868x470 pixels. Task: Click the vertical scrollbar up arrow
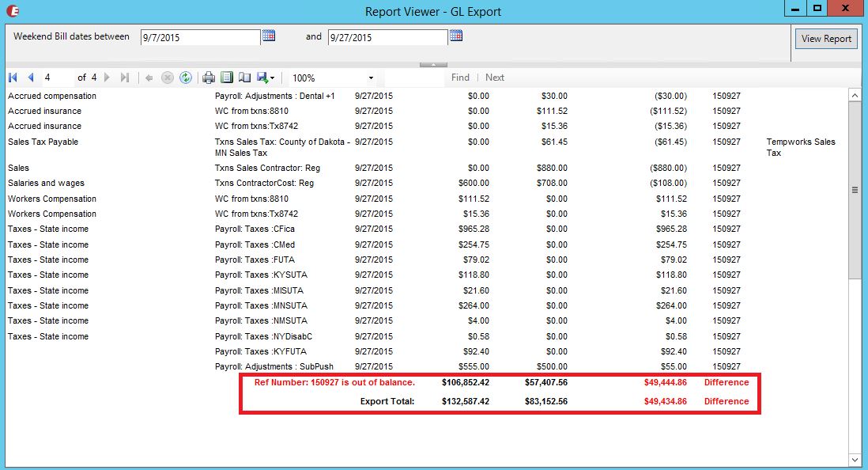click(855, 95)
